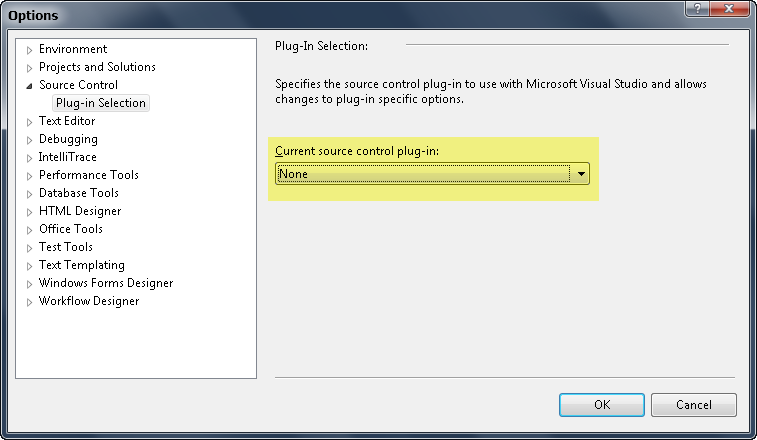
Task: Collapse the Source Control node arrow
Action: coord(30,85)
